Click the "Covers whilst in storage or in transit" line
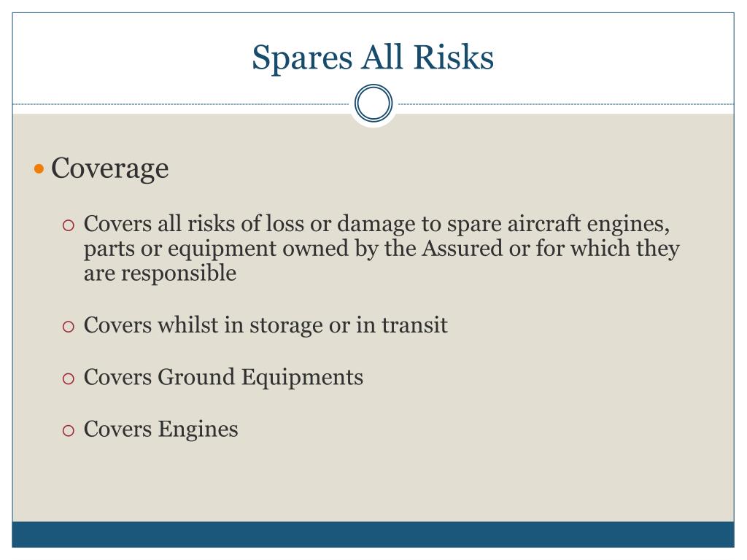Screen dimensions: 747x560 (266, 325)
